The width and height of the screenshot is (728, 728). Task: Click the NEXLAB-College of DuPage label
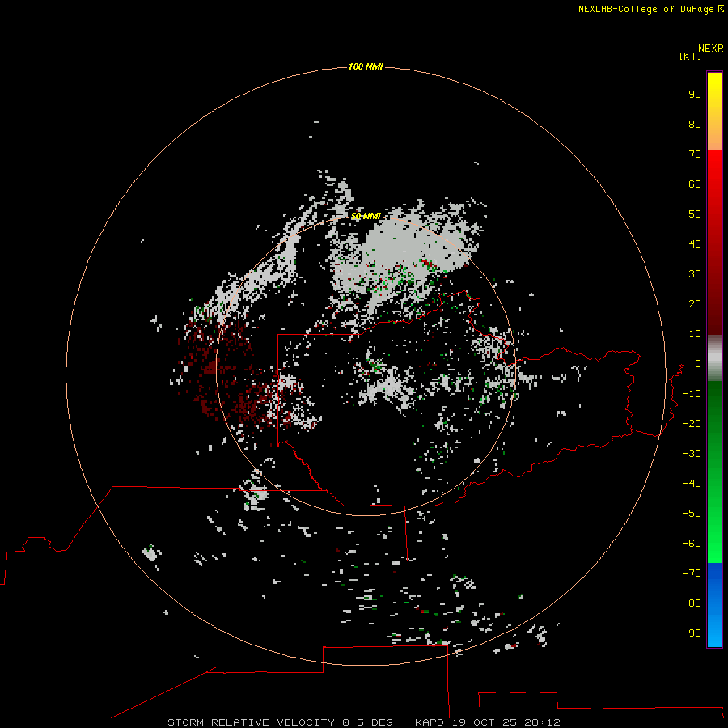(645, 9)
